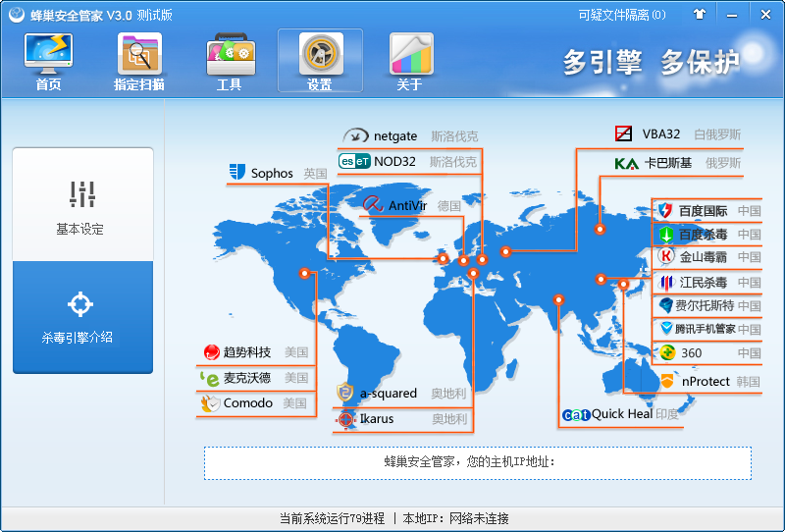The height and width of the screenshot is (532, 785).
Task: Click the Sophos shield logo
Action: tap(236, 172)
